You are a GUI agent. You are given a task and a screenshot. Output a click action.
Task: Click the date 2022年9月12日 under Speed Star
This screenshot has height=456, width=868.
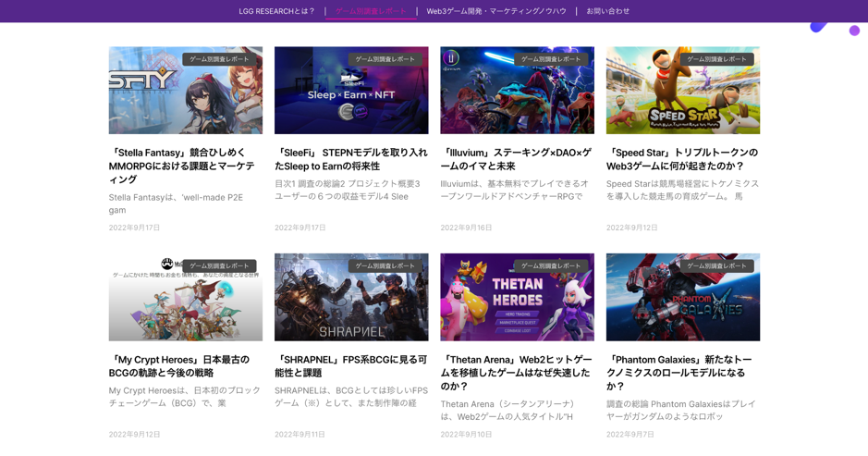click(x=631, y=228)
